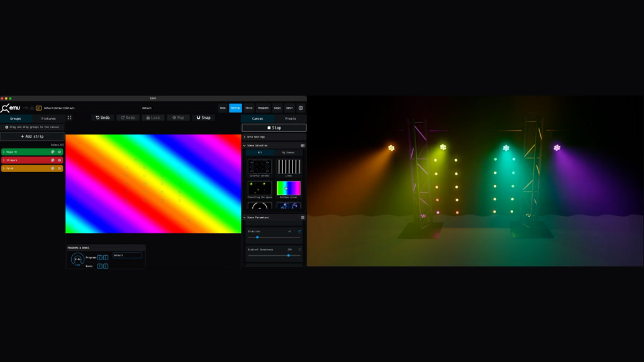The image size is (644, 362).
Task: Open the settings gear icon
Action: 301,108
